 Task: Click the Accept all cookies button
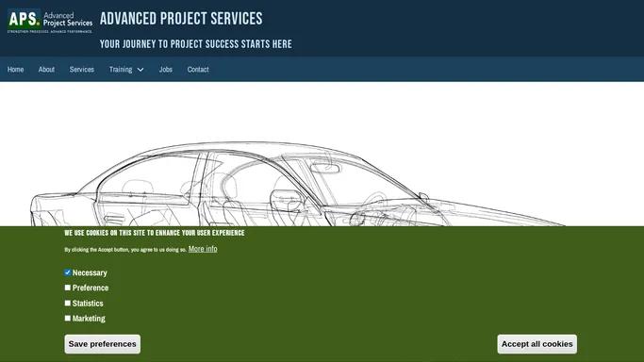[537, 344]
